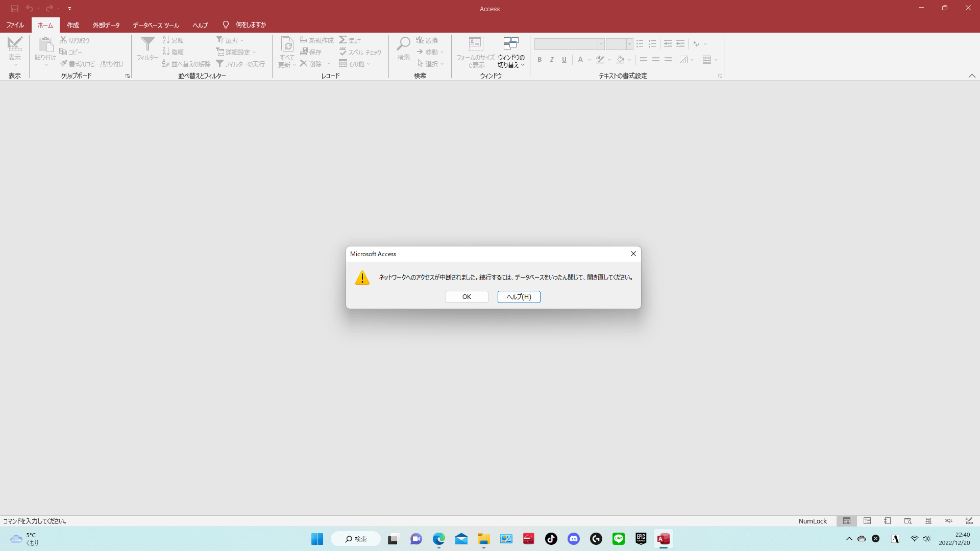Toggle center text alignment
The height and width of the screenshot is (551, 980).
[655, 60]
